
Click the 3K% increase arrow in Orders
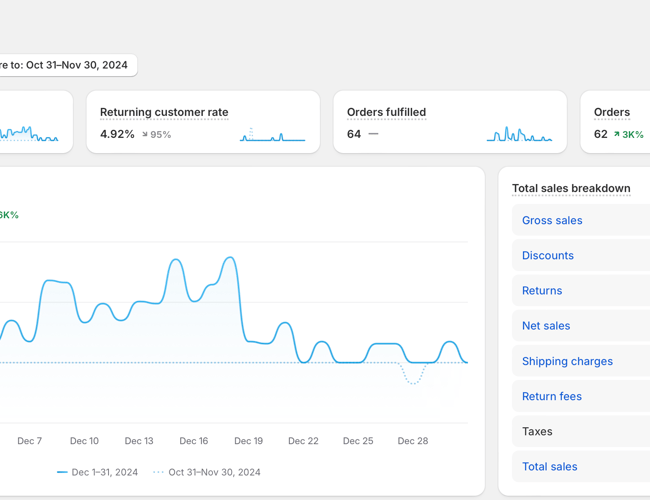coord(617,134)
